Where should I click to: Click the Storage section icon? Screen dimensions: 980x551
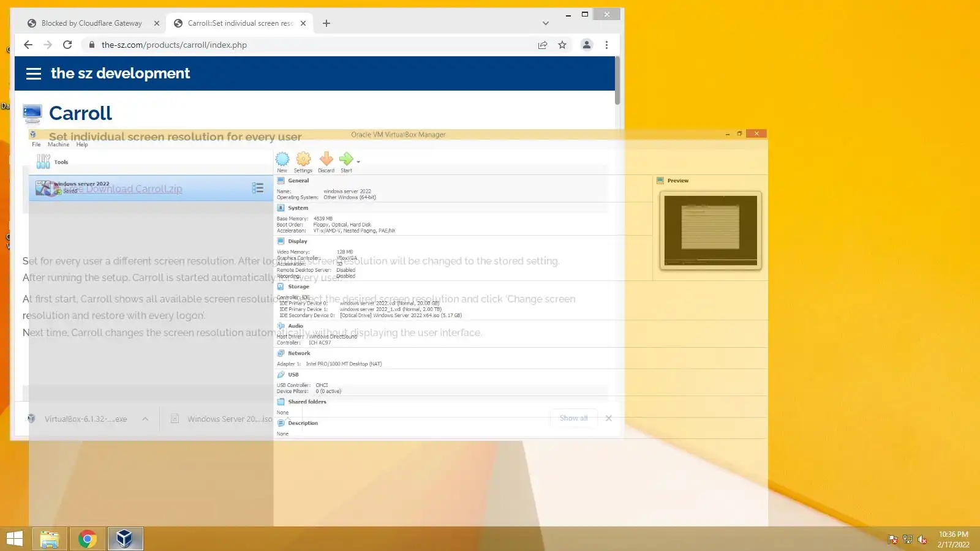[281, 287]
